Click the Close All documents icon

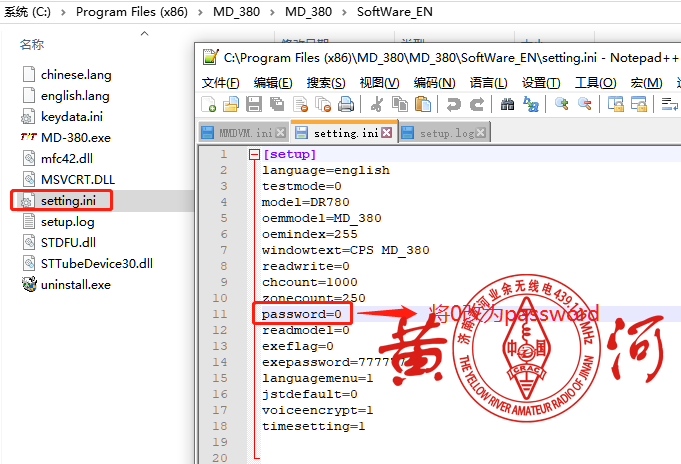click(x=323, y=104)
